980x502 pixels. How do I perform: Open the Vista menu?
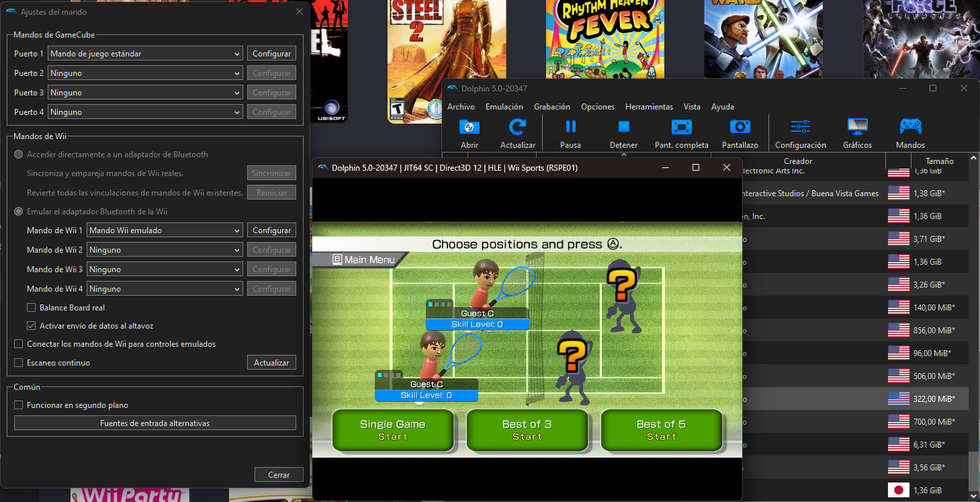(x=692, y=107)
